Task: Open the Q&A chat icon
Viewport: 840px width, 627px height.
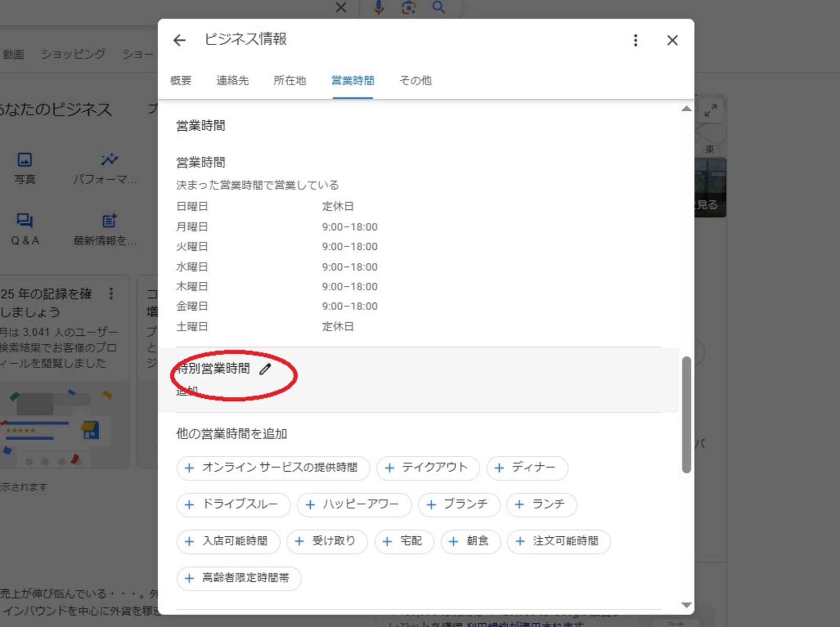Action: (x=25, y=220)
